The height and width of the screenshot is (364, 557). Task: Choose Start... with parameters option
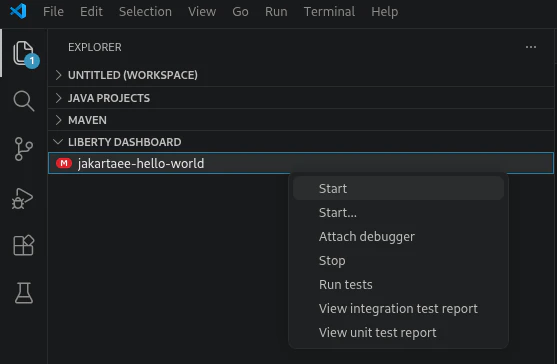pyautogui.click(x=398, y=212)
